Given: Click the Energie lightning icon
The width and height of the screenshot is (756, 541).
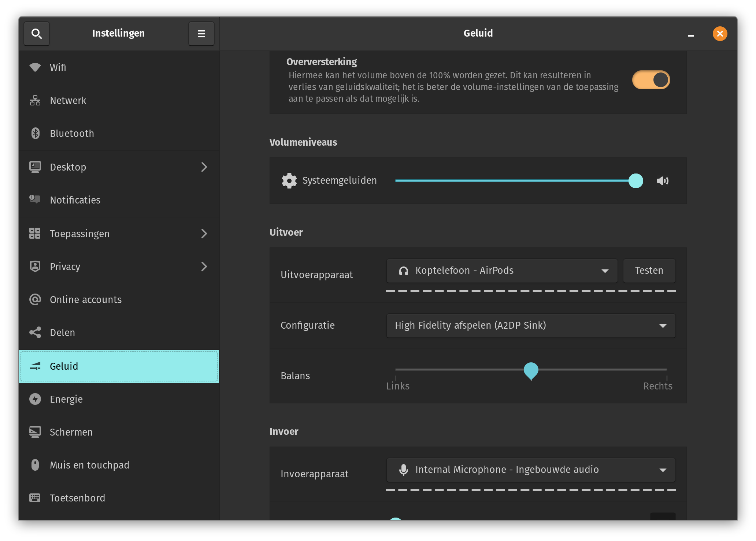Looking at the screenshot, I should point(35,399).
